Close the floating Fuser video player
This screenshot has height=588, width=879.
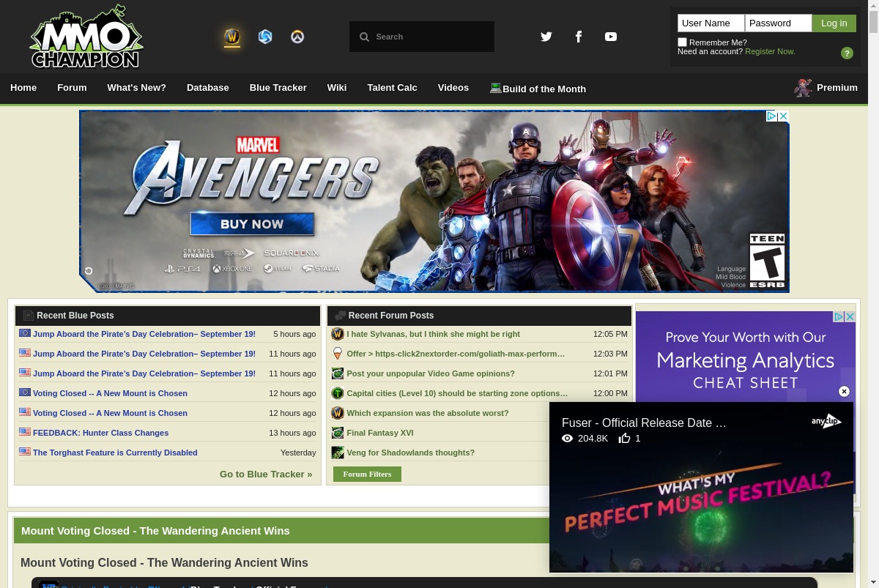844,392
